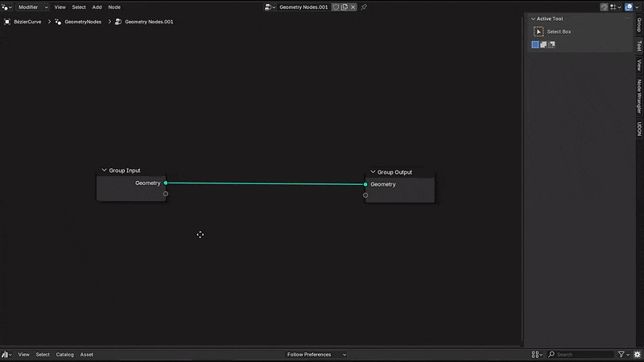644x362 pixels.
Task: Open the Add menu
Action: pyautogui.click(x=97, y=7)
